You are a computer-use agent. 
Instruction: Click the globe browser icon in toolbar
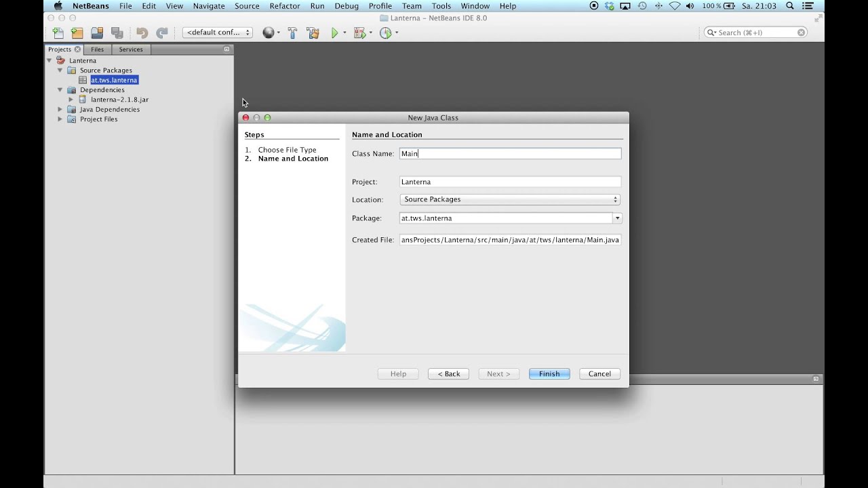[x=269, y=33]
